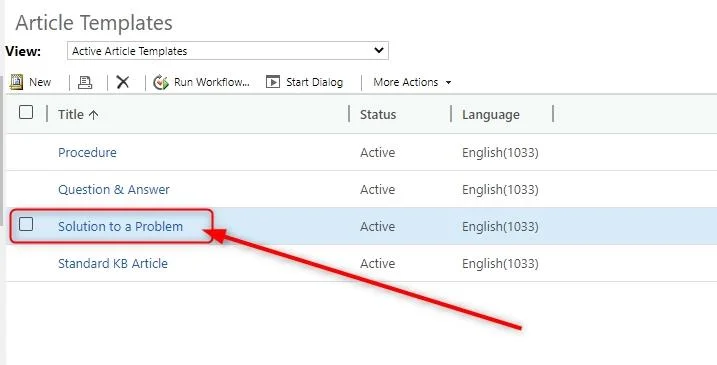Sort by the Language column header
Image resolution: width=717 pixels, height=365 pixels.
tap(491, 114)
